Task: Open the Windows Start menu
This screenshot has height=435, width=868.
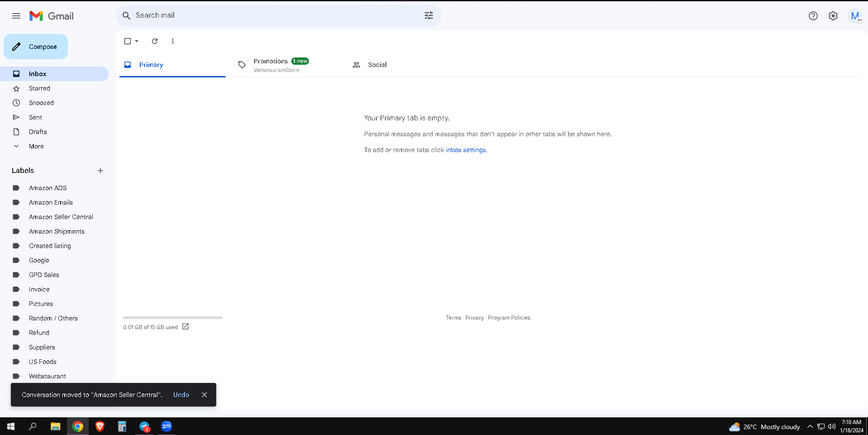Action: click(11, 426)
